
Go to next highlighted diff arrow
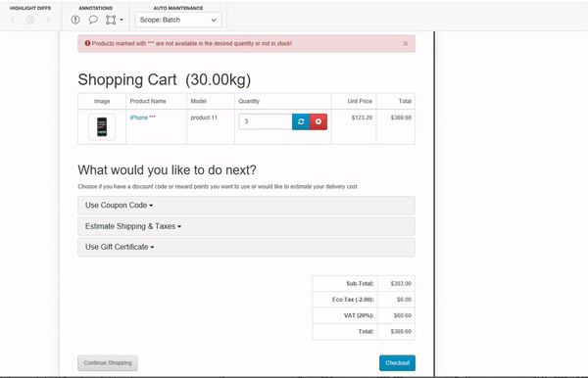point(48,20)
